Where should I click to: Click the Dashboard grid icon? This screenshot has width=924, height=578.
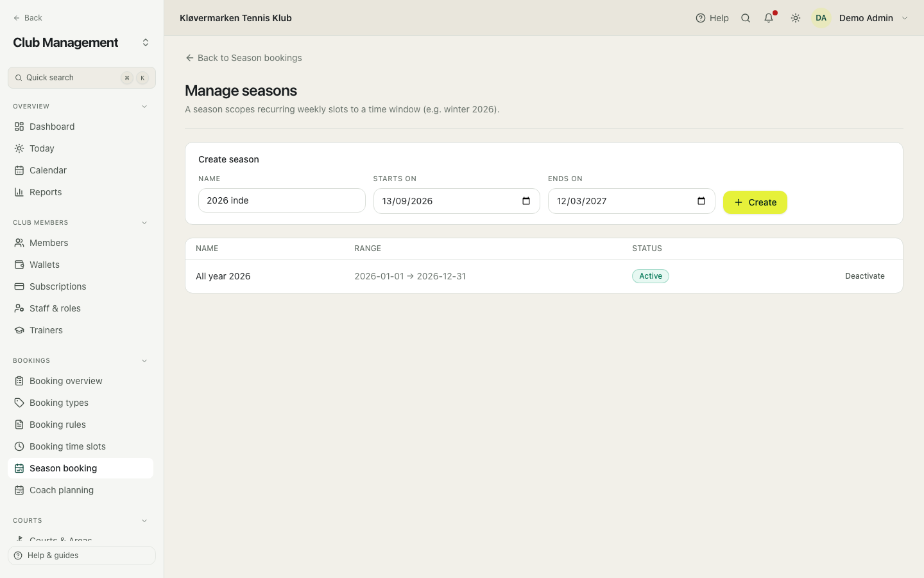point(19,127)
